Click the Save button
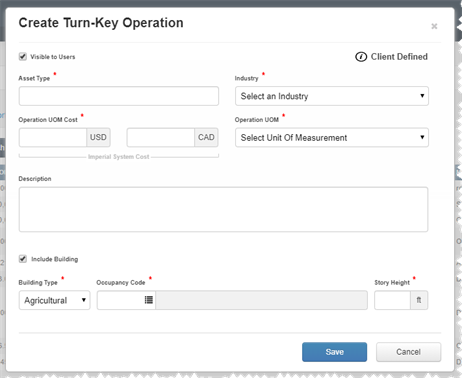The height and width of the screenshot is (378, 462). pyautogui.click(x=334, y=352)
